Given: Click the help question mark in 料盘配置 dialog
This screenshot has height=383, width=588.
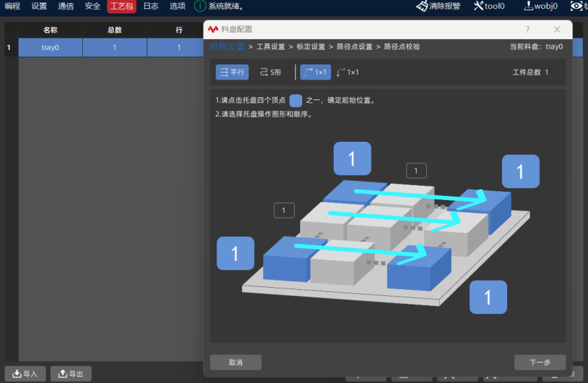Looking at the screenshot, I should (528, 29).
